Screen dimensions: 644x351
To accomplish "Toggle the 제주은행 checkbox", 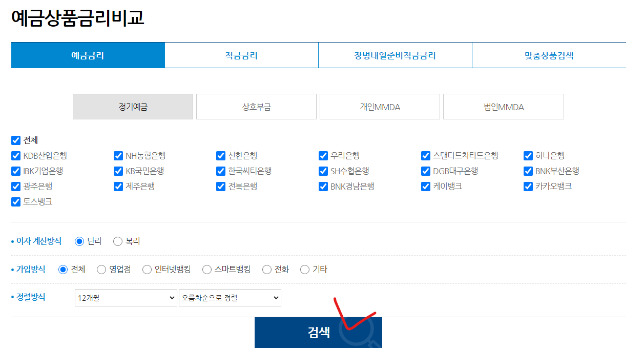I will click(118, 187).
